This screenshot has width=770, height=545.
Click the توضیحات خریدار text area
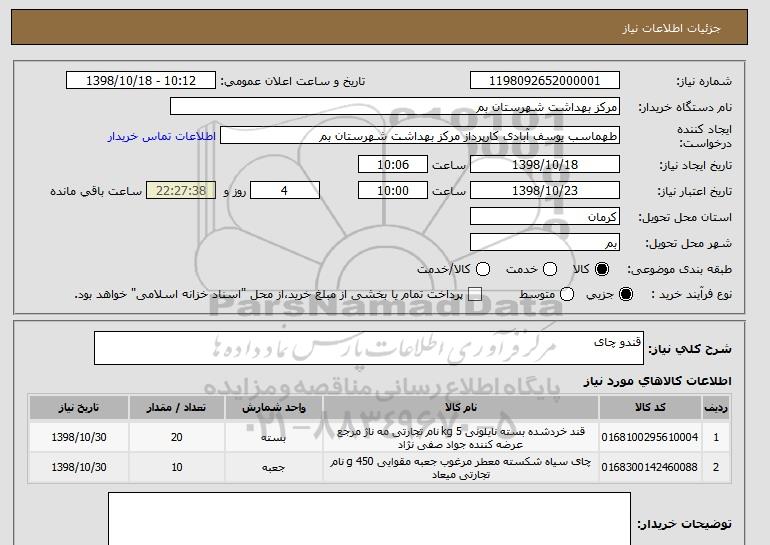point(369,518)
